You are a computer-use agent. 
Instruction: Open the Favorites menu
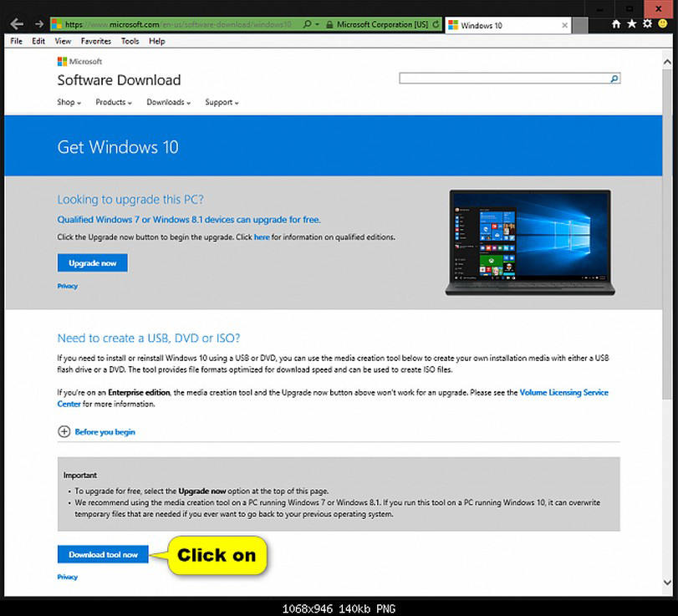95,41
